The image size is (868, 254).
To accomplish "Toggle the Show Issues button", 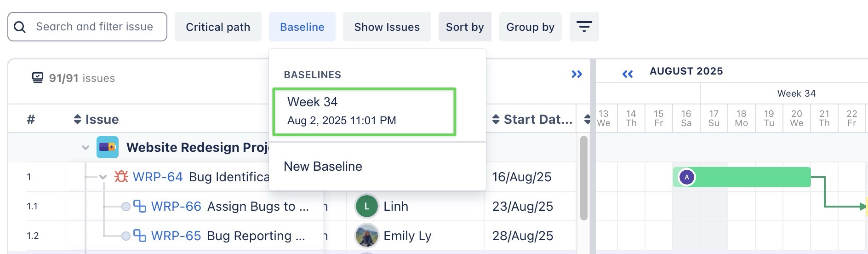I will [x=387, y=27].
